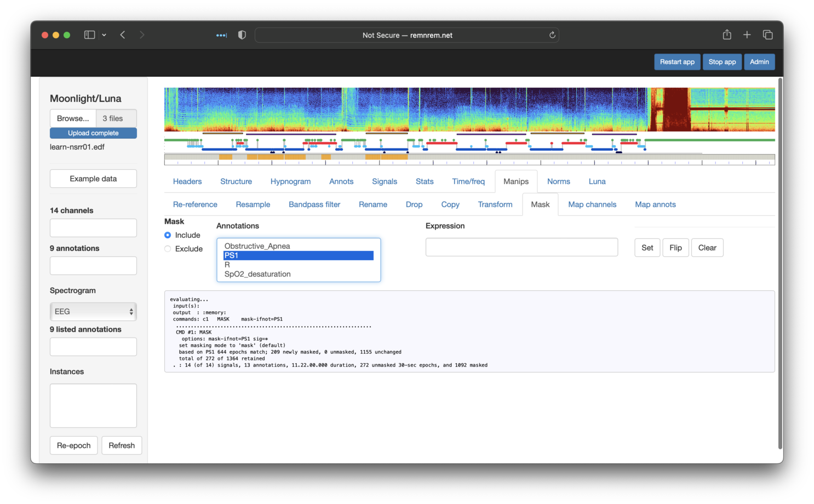Select SpO2_desaturation in the Annotations list
The image size is (814, 504).
click(x=257, y=274)
